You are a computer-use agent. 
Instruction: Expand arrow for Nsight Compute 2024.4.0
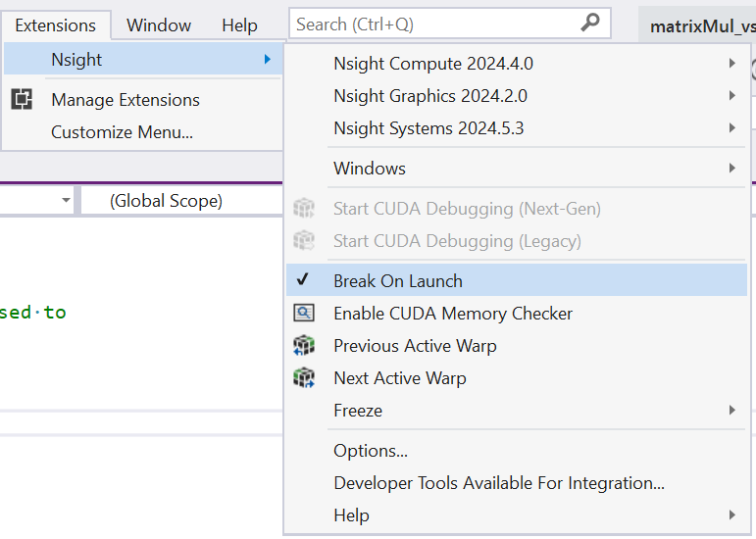[x=732, y=63]
